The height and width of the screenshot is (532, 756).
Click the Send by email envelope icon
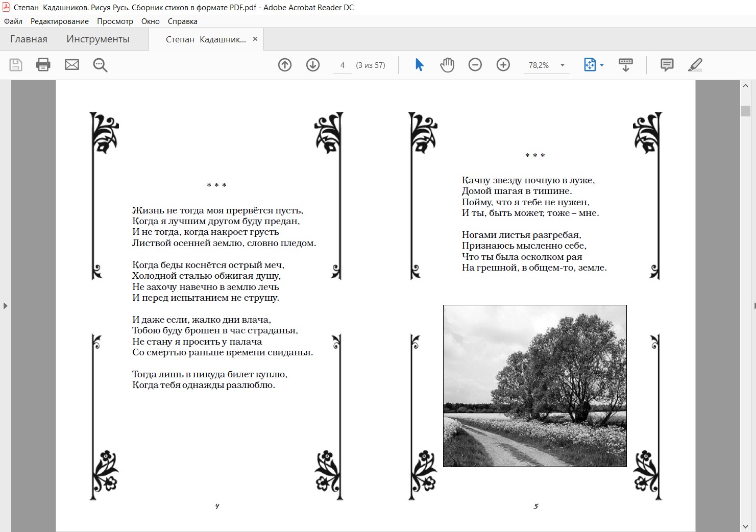pos(72,65)
